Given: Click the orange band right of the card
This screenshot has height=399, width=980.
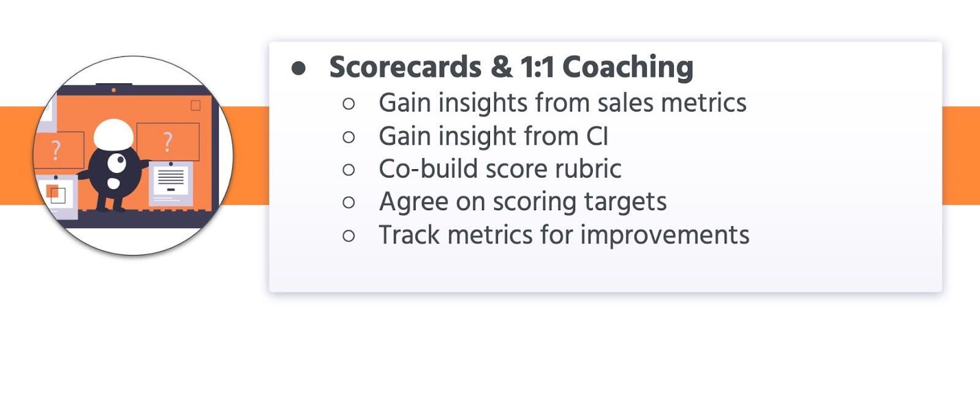Looking at the screenshot, I should [960, 156].
